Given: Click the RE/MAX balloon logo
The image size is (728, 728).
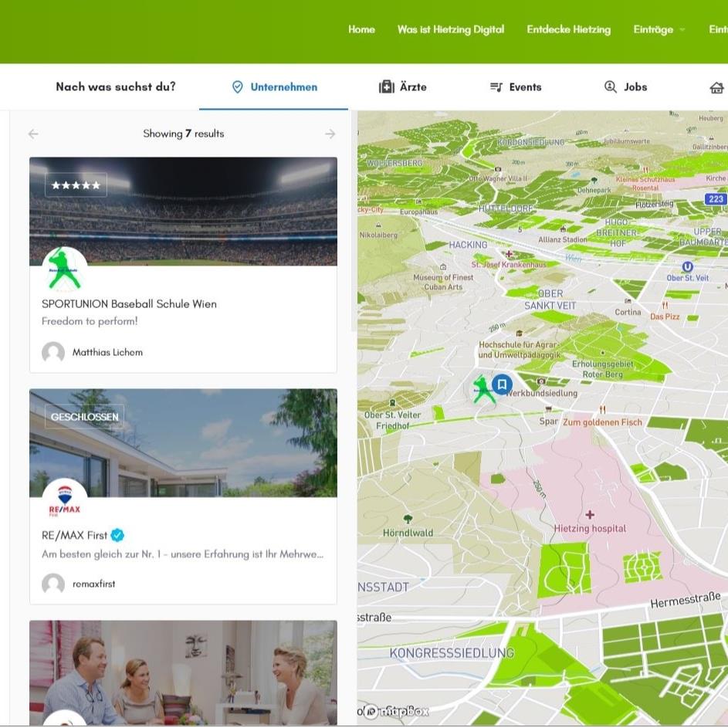Looking at the screenshot, I should (x=65, y=500).
